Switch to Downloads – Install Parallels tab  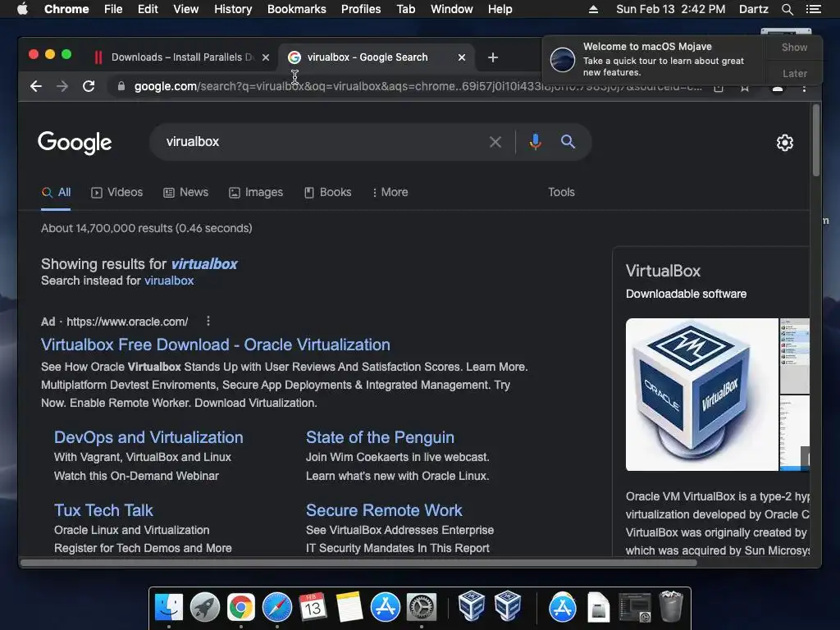[x=182, y=57]
